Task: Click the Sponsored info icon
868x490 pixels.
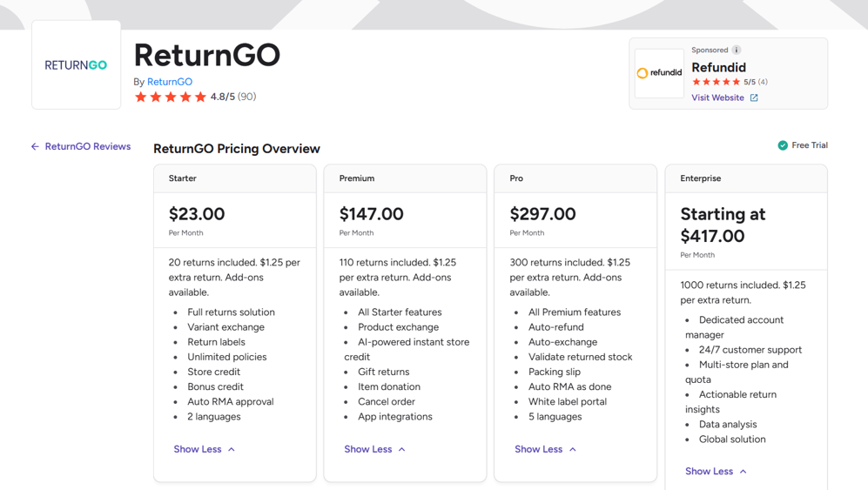Action: pos(737,50)
